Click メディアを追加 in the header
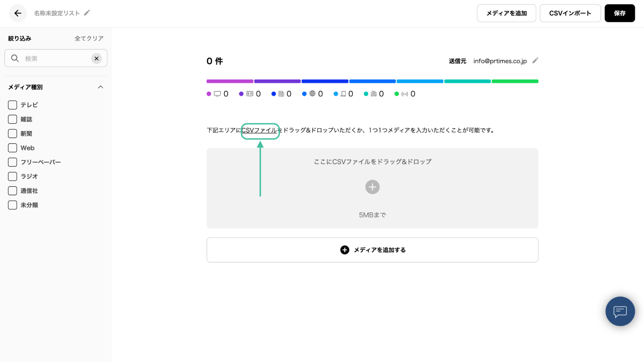This screenshot has width=644, height=362. (x=506, y=13)
